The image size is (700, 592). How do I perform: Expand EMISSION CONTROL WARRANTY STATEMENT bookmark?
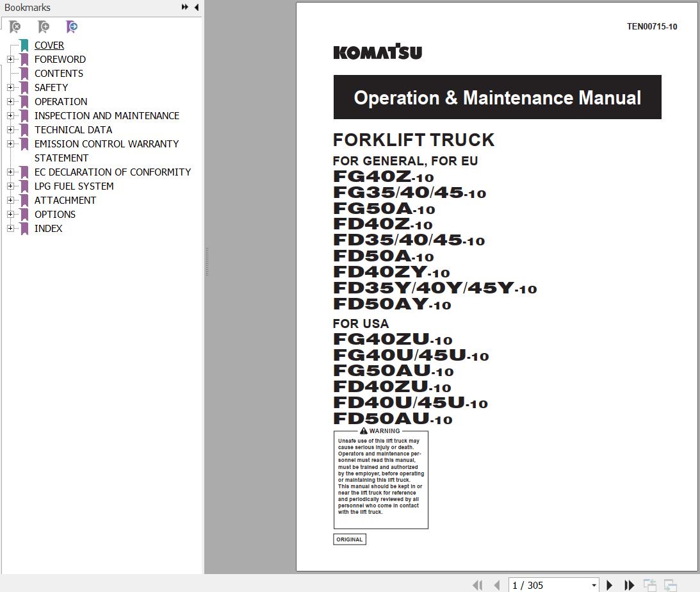click(10, 144)
